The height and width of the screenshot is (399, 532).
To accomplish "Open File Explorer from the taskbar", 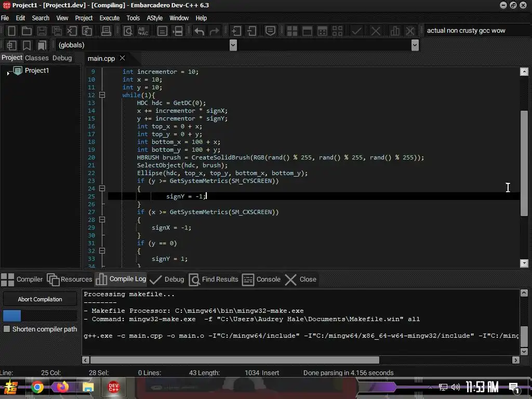I will click(88, 387).
